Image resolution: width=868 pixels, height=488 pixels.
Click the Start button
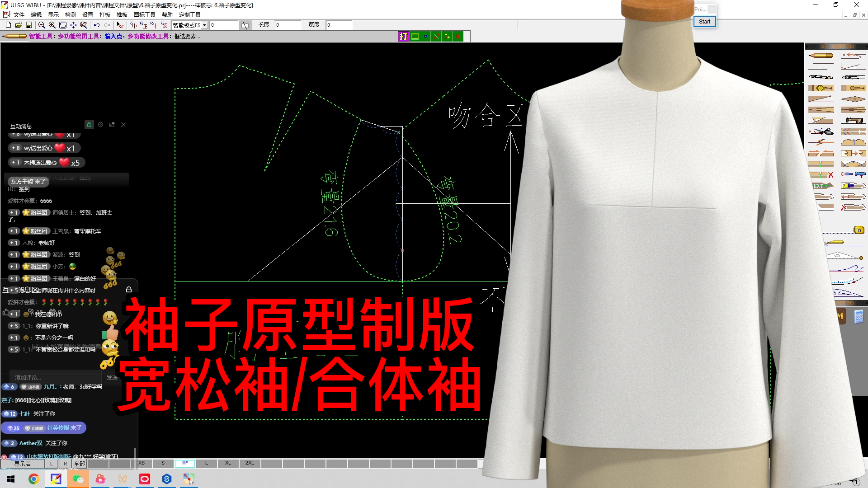(x=704, y=22)
